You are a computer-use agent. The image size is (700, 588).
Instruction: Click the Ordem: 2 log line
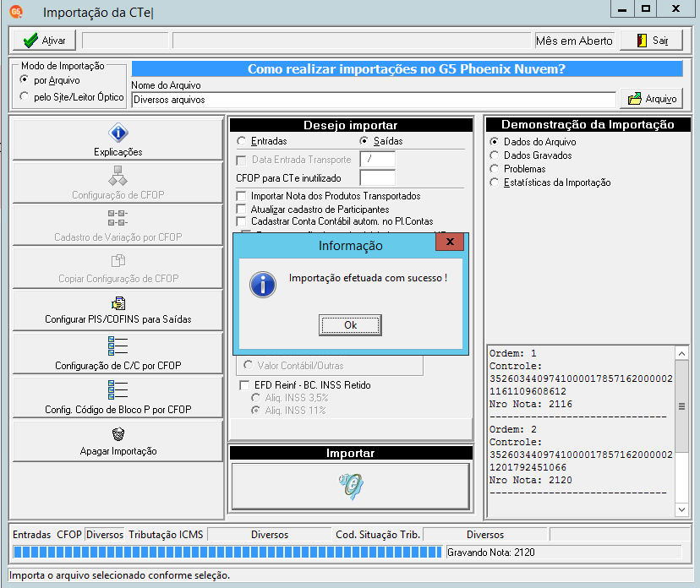tap(512, 429)
